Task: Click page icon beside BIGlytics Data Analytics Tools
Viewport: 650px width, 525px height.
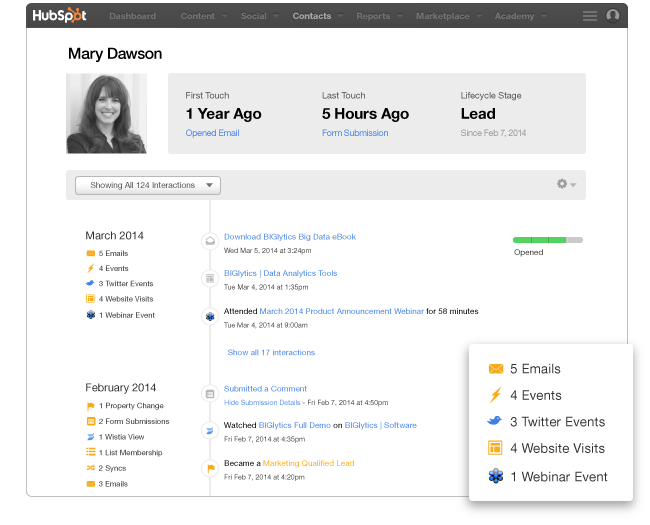Action: click(x=210, y=278)
